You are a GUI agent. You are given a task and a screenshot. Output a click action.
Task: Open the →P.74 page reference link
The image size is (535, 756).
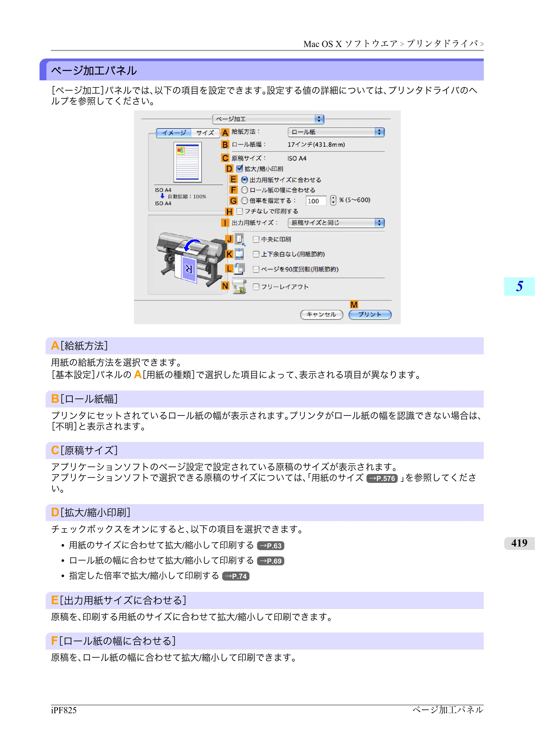pos(236,576)
